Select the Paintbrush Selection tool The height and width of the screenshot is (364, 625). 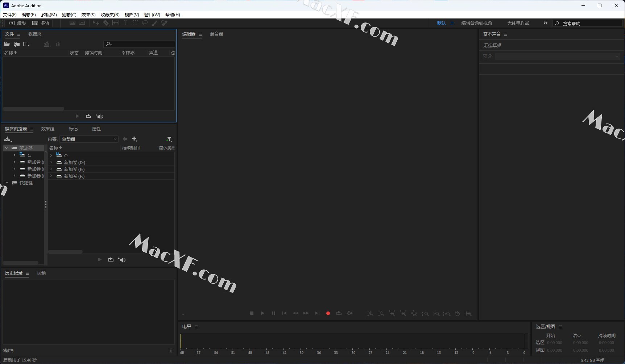tap(155, 23)
